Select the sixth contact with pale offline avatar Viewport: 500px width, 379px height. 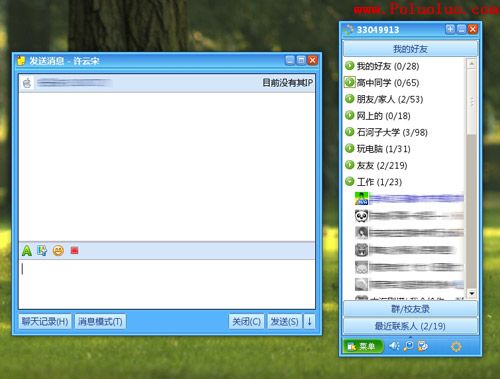tap(410, 284)
